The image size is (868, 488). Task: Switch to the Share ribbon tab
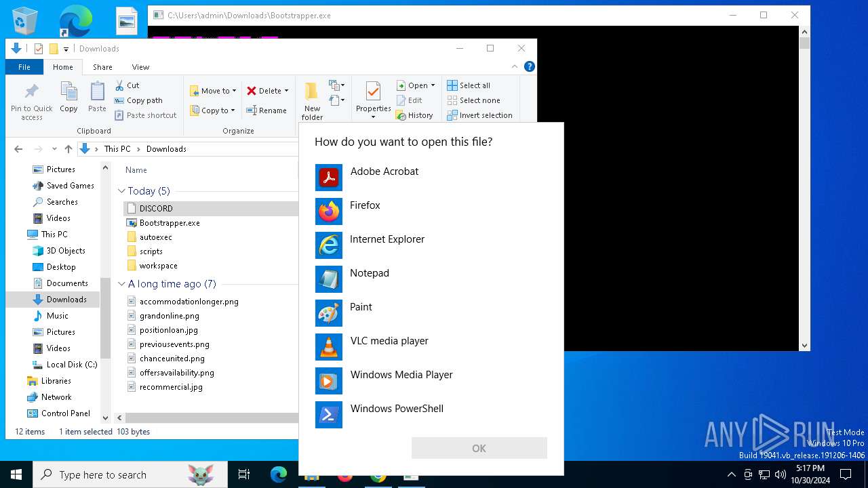click(102, 67)
